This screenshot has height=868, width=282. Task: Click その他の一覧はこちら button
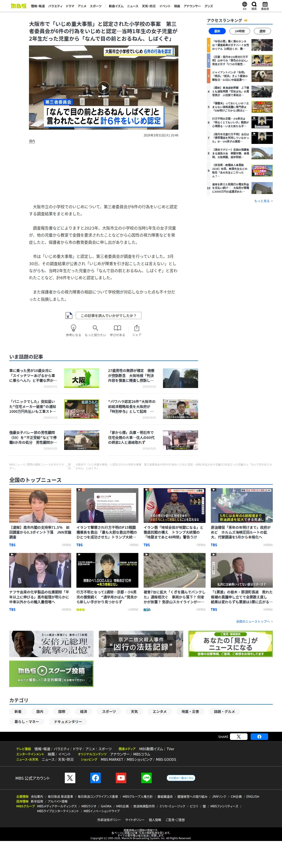coord(181,778)
